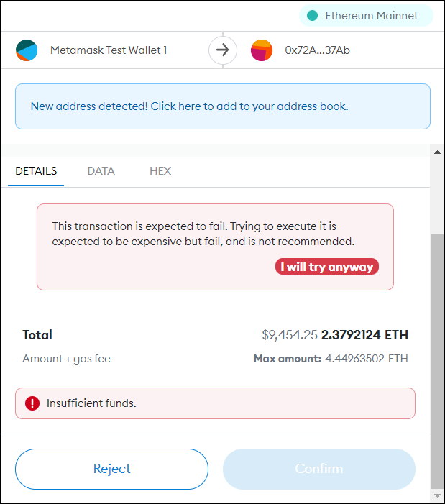Image resolution: width=445 pixels, height=504 pixels.
Task: Click the Metamask Test Wallet 1 avatar icon
Action: [x=27, y=50]
